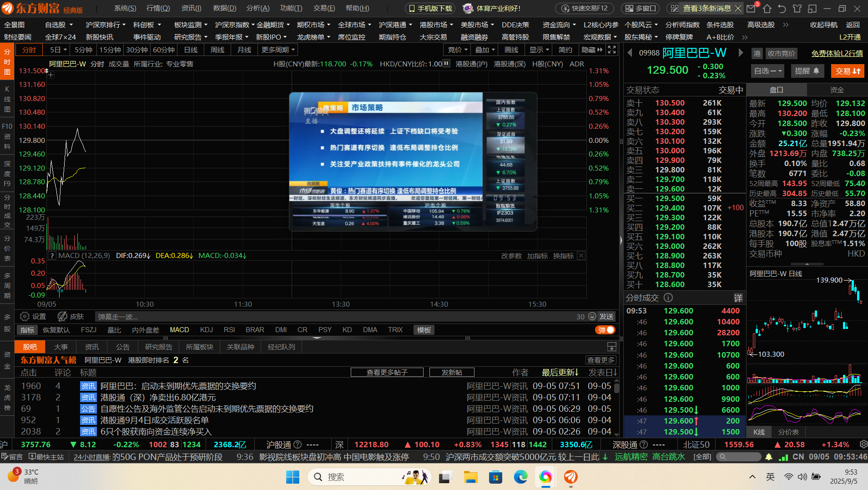Screen dimensions: 868x490
Task: Click the fullscreen expand icon above chart
Action: pos(612,50)
